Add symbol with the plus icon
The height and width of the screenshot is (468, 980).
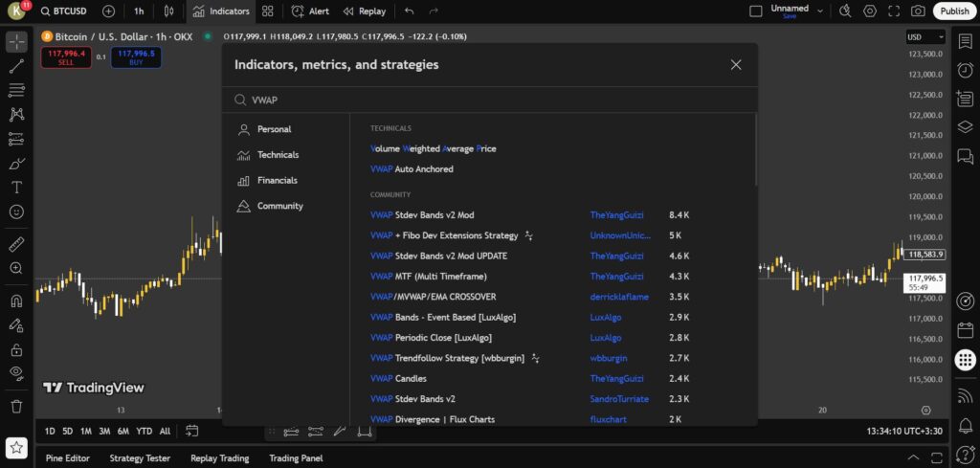(x=108, y=11)
